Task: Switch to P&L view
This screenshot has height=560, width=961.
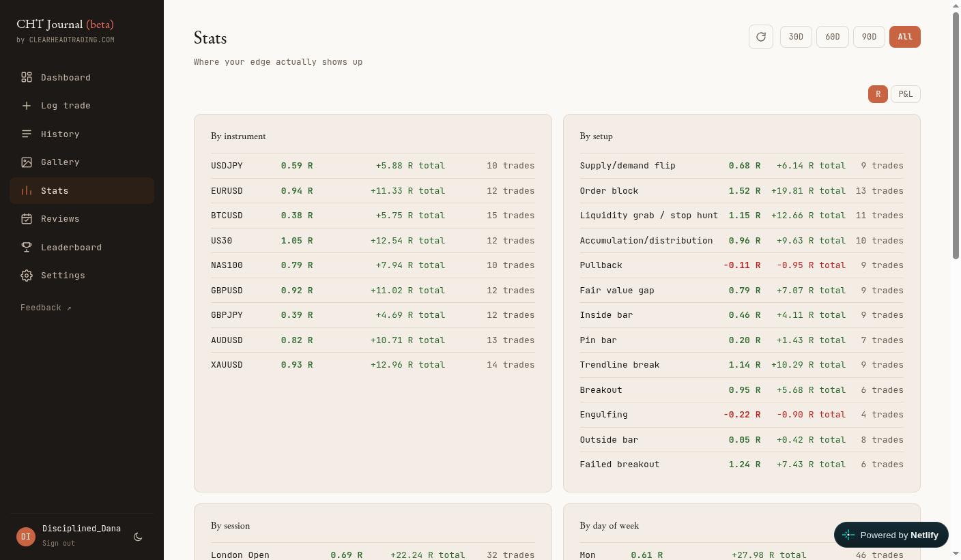Action: coord(906,94)
